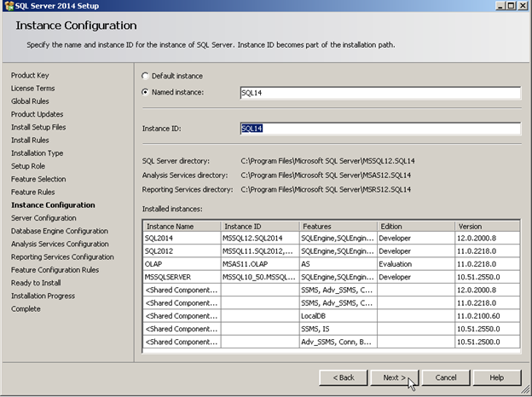Click the Database Engine Configuration step
Viewport: 532px width, 397px height.
click(x=60, y=231)
